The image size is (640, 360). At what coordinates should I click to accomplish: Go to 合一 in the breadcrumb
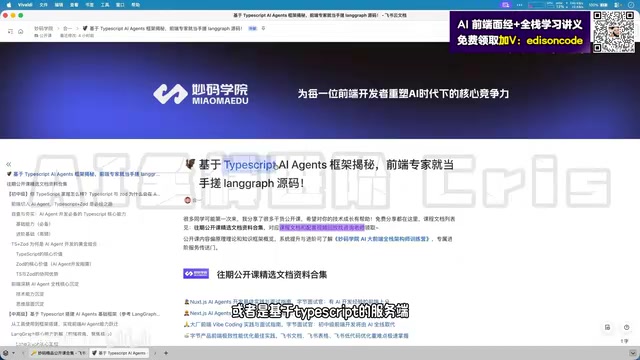coord(67,29)
